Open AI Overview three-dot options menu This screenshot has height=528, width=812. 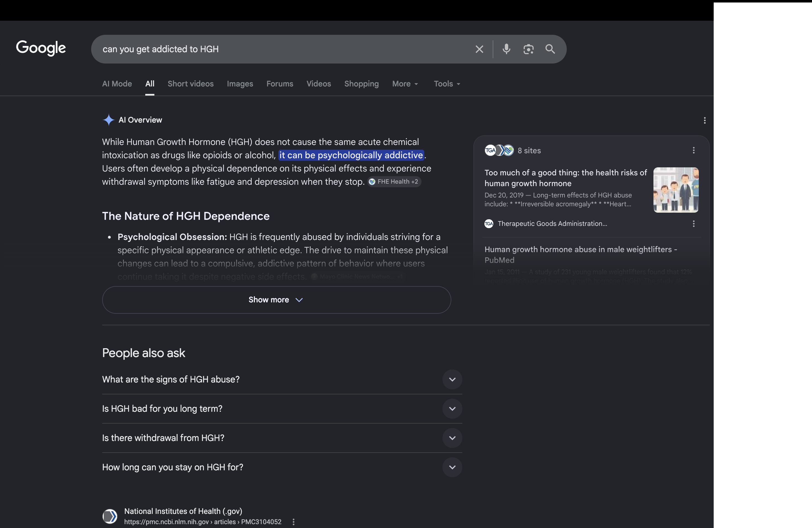tap(705, 120)
